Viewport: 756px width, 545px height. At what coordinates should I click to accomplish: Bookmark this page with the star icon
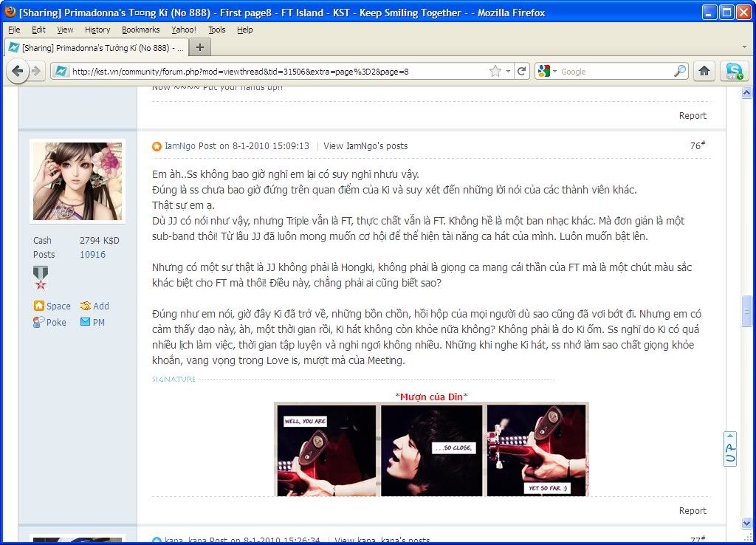pyautogui.click(x=495, y=72)
